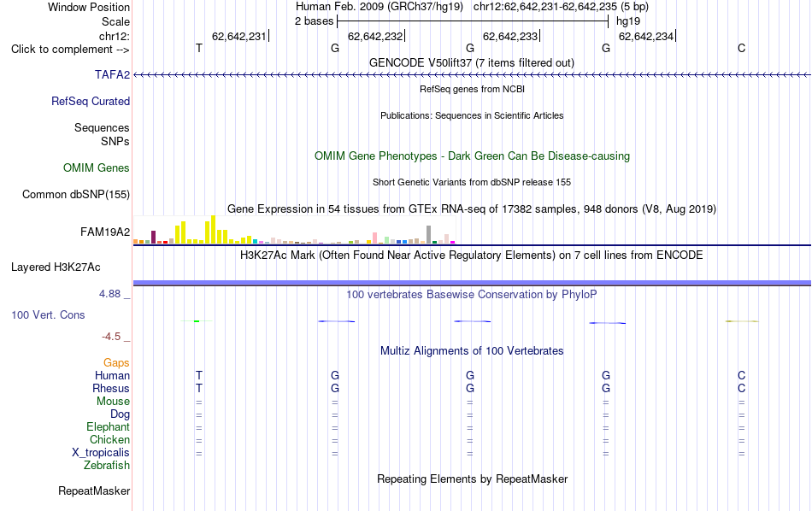
Task: Click the OMIM Gene Phenotypes track title
Action: (473, 156)
